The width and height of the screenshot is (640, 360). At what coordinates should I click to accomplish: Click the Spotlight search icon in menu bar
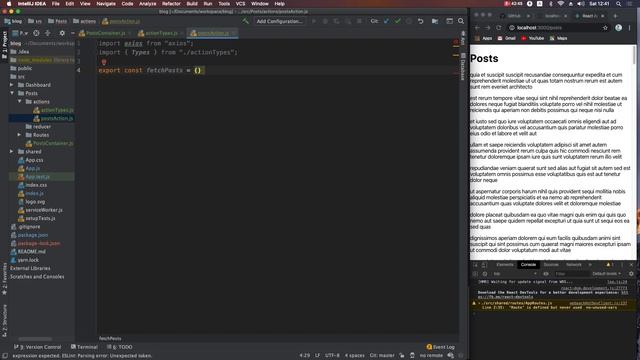619,4
